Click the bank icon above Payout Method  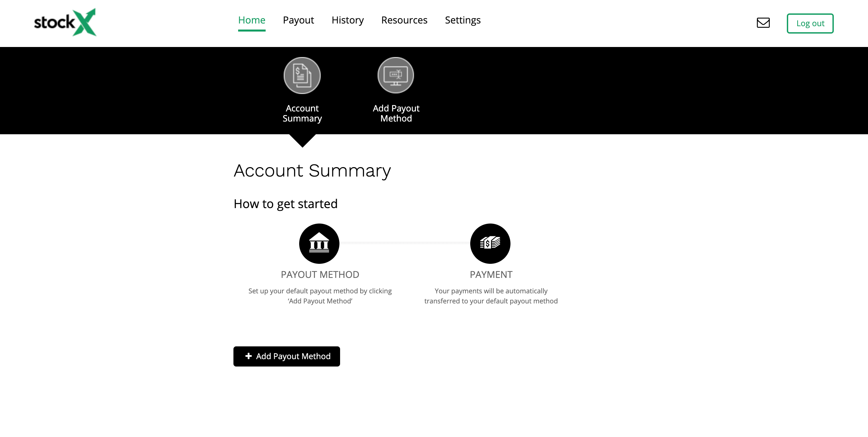pyautogui.click(x=319, y=243)
